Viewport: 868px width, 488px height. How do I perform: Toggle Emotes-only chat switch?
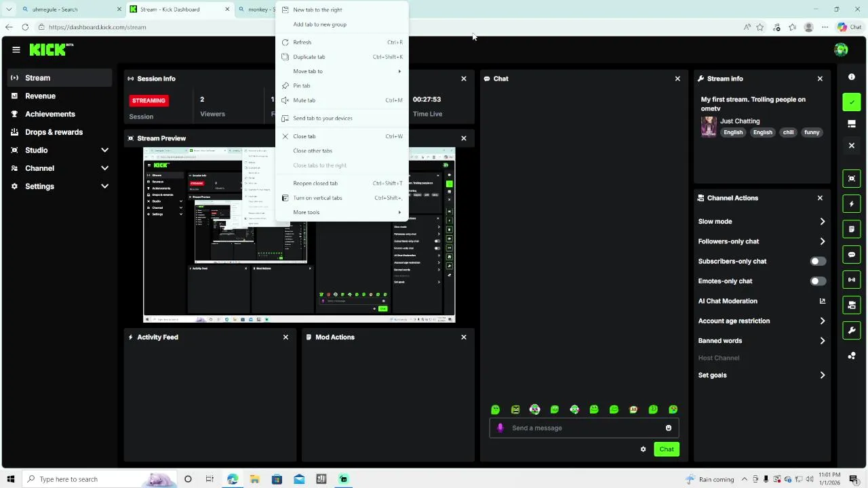click(818, 281)
